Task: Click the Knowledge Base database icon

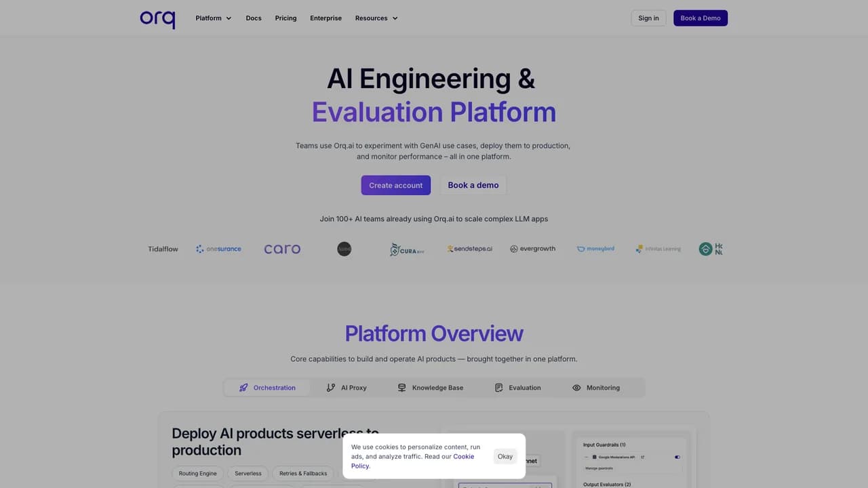Action: point(402,388)
